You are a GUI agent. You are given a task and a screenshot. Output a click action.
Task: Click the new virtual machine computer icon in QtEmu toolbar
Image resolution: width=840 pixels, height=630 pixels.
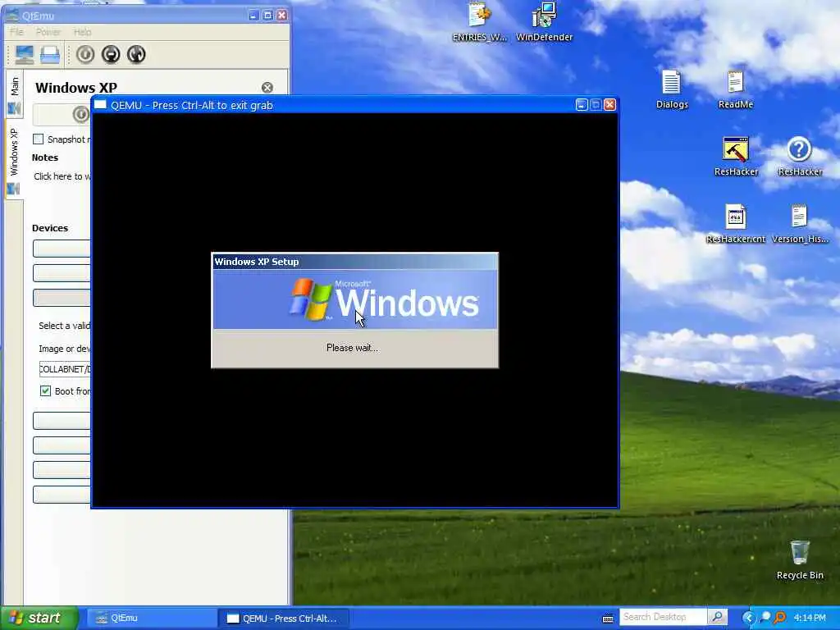tap(24, 55)
